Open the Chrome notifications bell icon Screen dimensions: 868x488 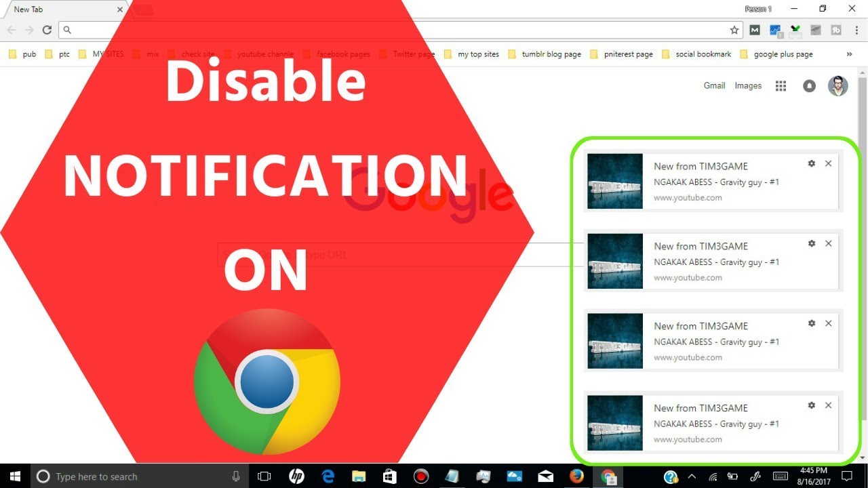point(809,85)
